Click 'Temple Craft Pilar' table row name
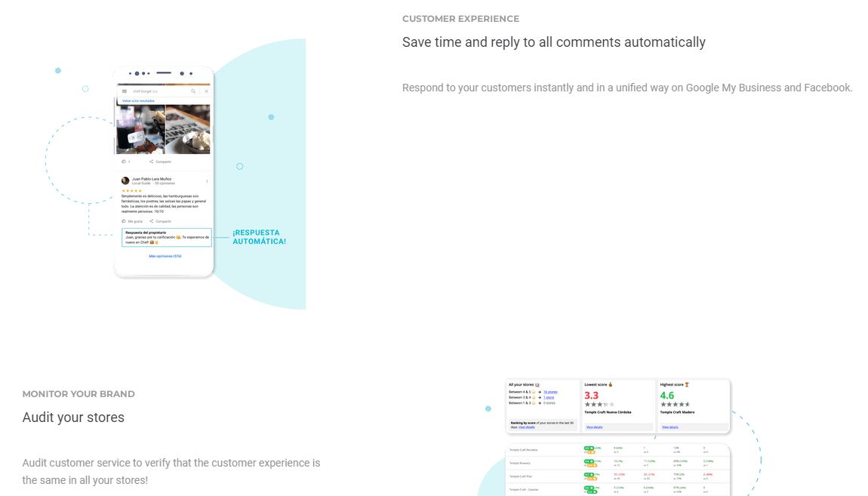Image resolution: width=868 pixels, height=496 pixels. (x=521, y=476)
